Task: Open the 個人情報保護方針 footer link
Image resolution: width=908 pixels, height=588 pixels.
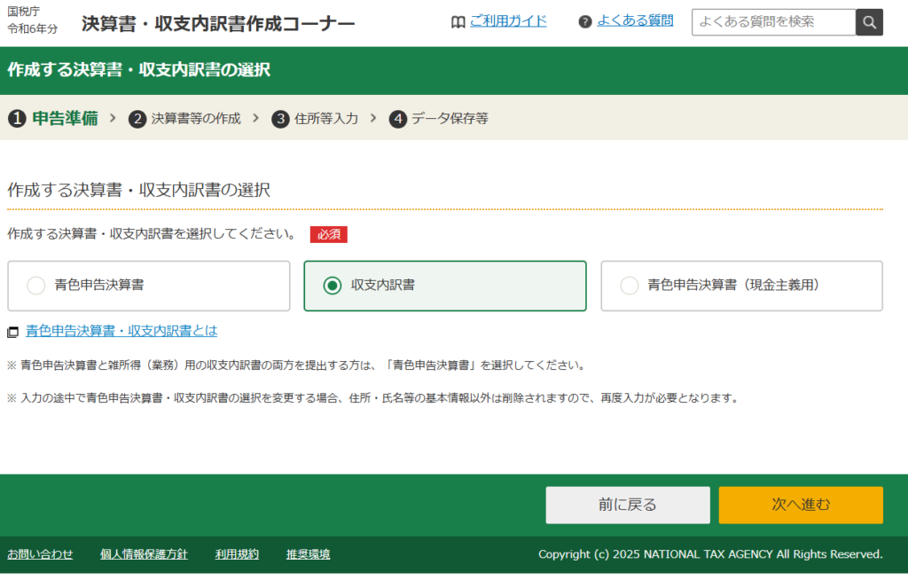Action: coord(144,554)
